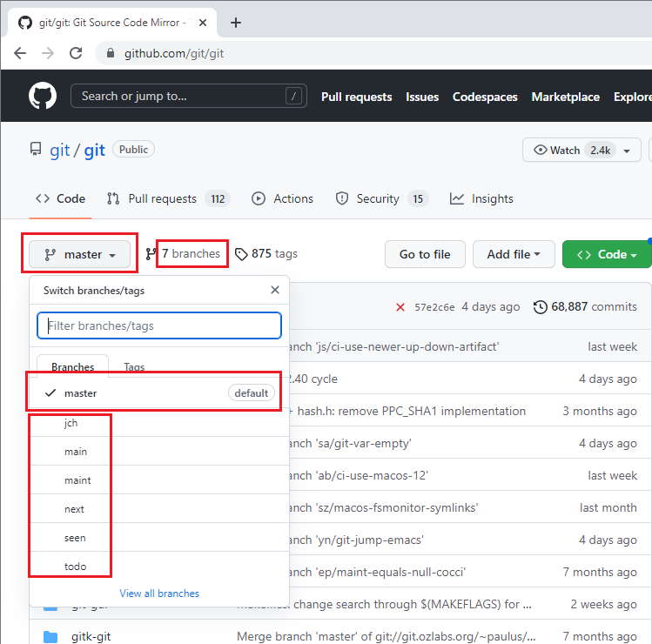This screenshot has height=644, width=652.
Task: Select the todo branch
Action: [159, 566]
